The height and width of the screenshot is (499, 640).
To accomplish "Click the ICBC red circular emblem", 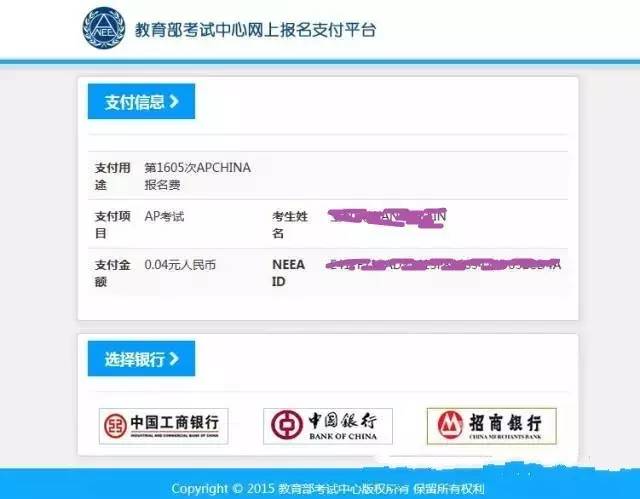I will tap(115, 426).
